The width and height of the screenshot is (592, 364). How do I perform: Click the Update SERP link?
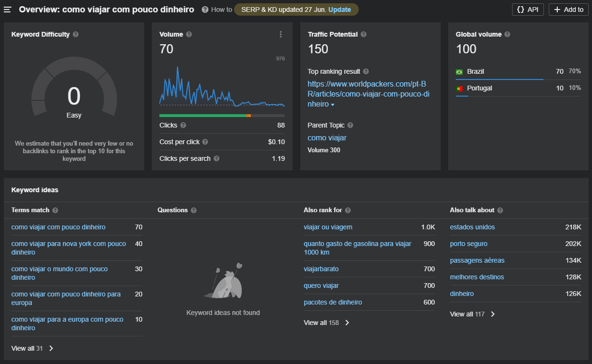point(340,10)
